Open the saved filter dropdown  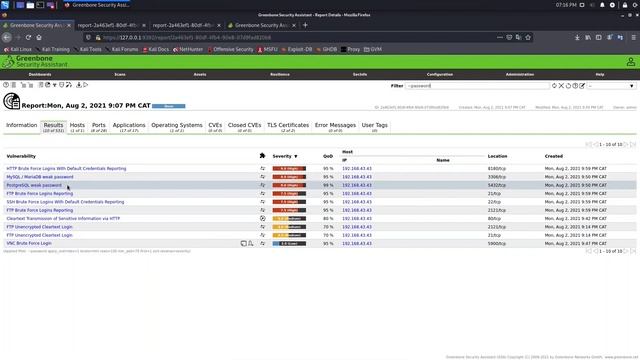point(611,86)
